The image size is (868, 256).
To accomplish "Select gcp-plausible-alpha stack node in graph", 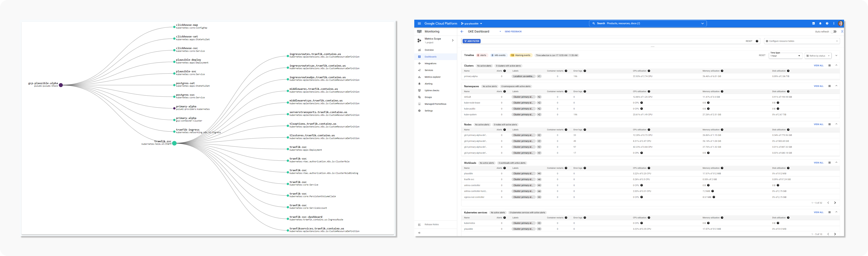I will [61, 85].
